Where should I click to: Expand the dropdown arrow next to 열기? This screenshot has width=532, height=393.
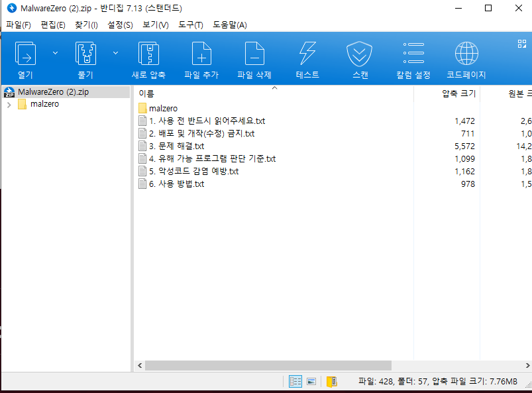[55, 52]
